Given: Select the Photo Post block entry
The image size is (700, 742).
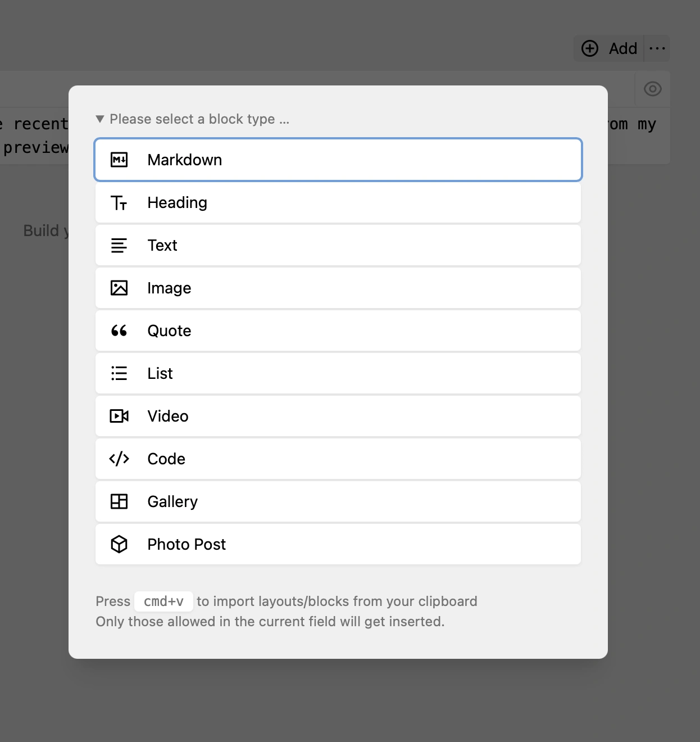Looking at the screenshot, I should pyautogui.click(x=338, y=544).
